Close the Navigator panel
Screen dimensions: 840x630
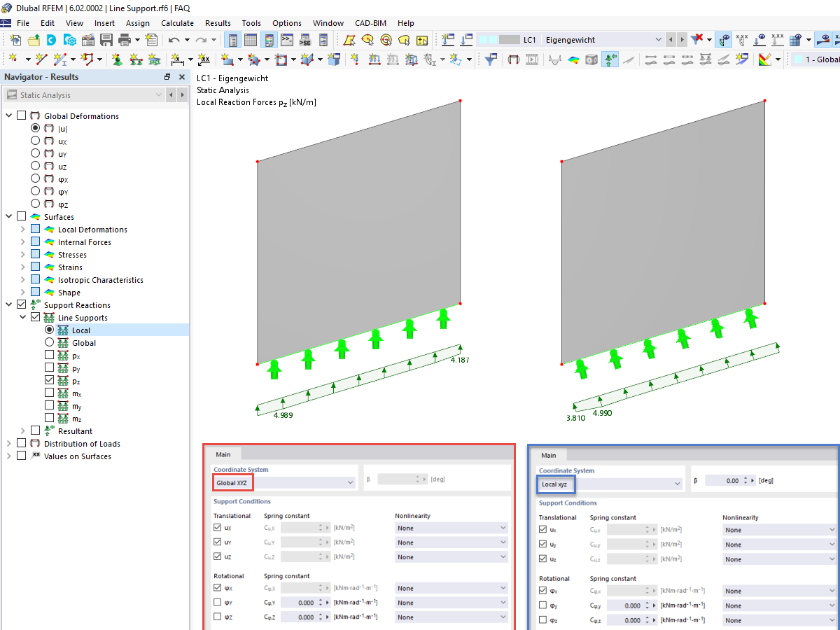pos(182,77)
